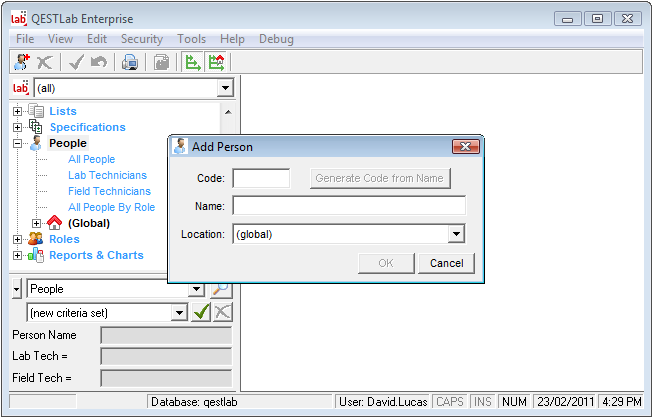
Task: Open the Location (global) dropdown
Action: point(456,234)
